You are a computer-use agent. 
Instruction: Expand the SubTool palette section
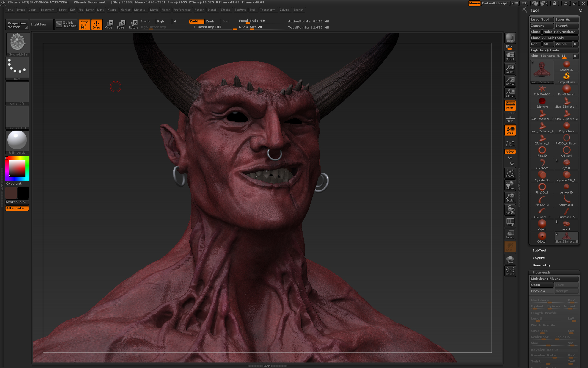tap(539, 251)
